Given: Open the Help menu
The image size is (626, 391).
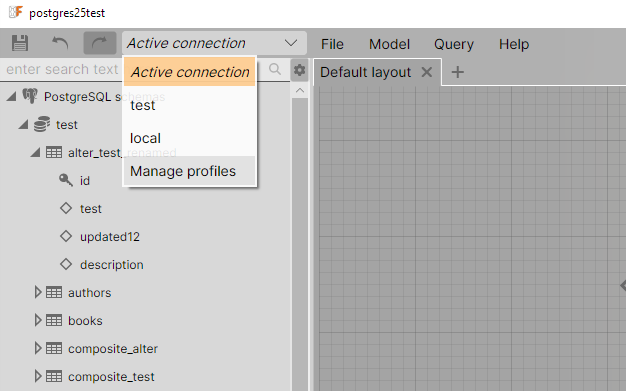Looking at the screenshot, I should click(514, 44).
